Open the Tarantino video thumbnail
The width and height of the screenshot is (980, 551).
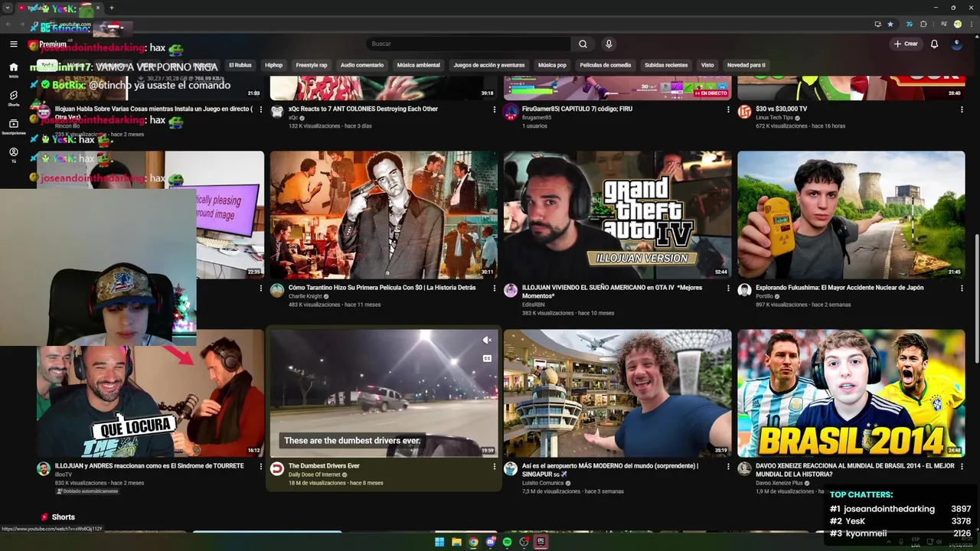pyautogui.click(x=384, y=214)
